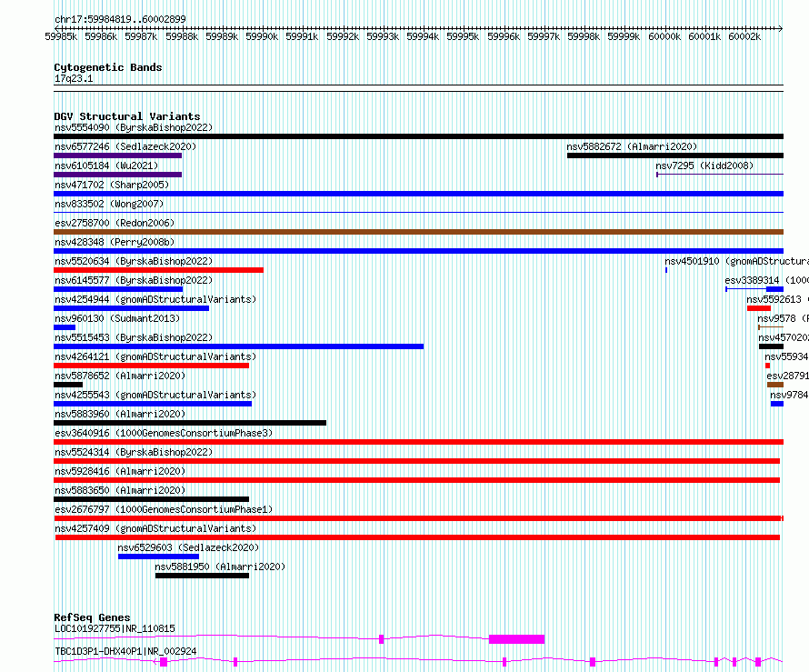809x672 pixels.
Task: Click the nsv6105184 (Wu2021) variant label
Action: point(106,165)
